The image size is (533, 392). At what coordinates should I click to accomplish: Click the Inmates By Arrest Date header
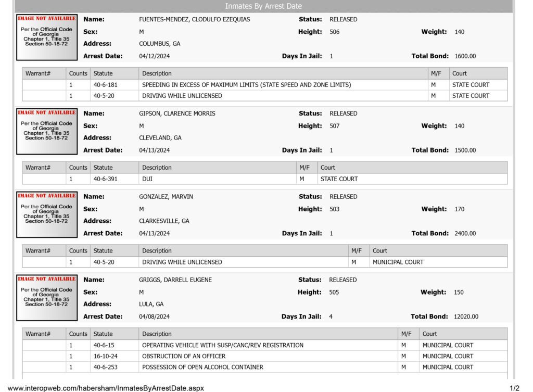click(x=263, y=6)
